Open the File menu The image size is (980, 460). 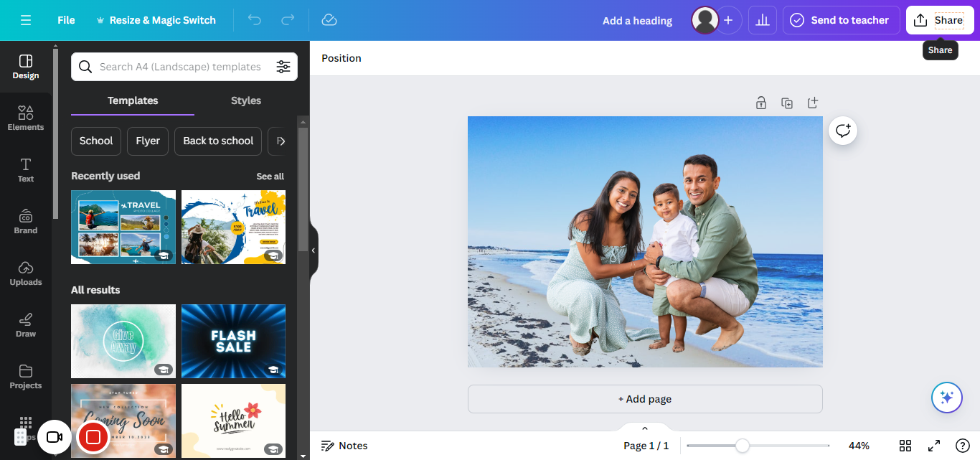[x=66, y=20]
